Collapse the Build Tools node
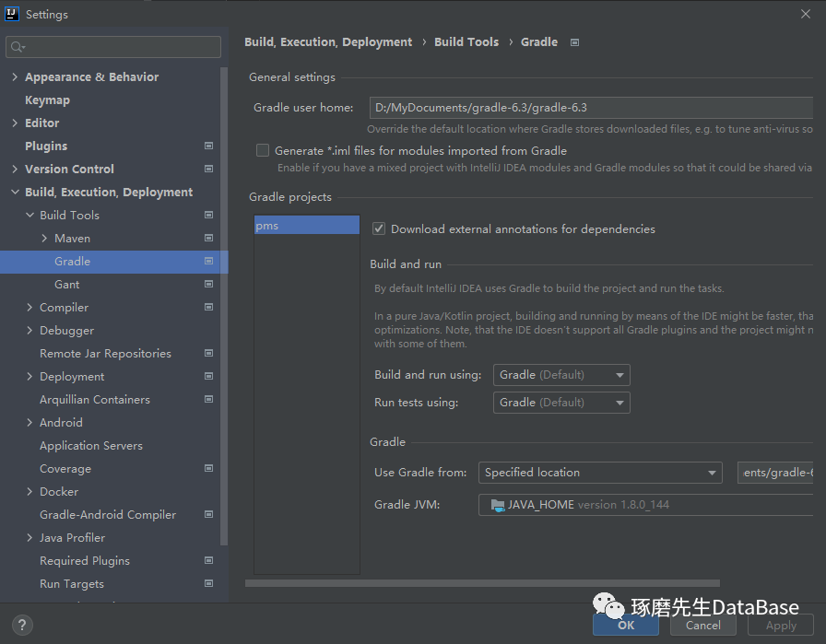This screenshot has height=644, width=826. (x=29, y=215)
